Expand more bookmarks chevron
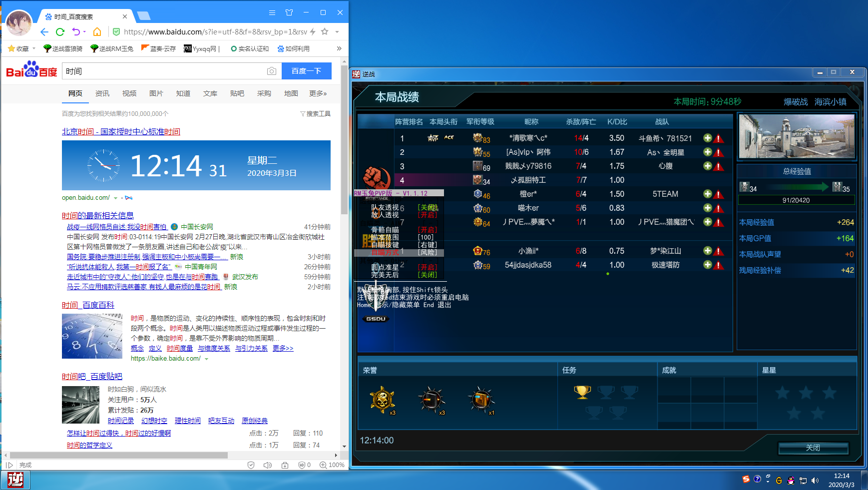 point(339,48)
